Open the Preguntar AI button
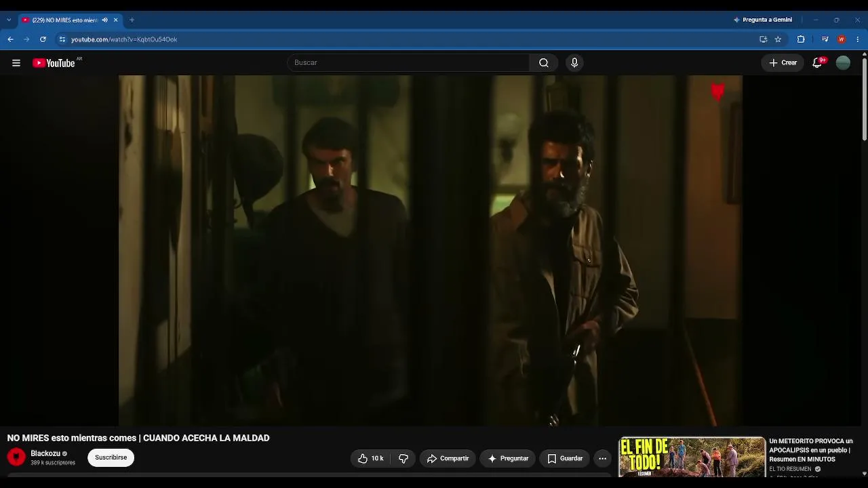Image resolution: width=868 pixels, height=488 pixels. (x=508, y=459)
